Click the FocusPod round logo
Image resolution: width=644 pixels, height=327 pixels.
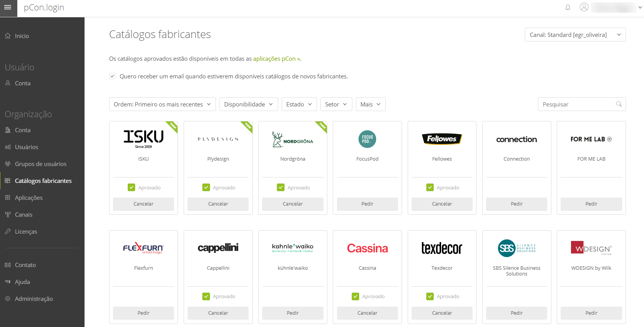click(x=367, y=139)
